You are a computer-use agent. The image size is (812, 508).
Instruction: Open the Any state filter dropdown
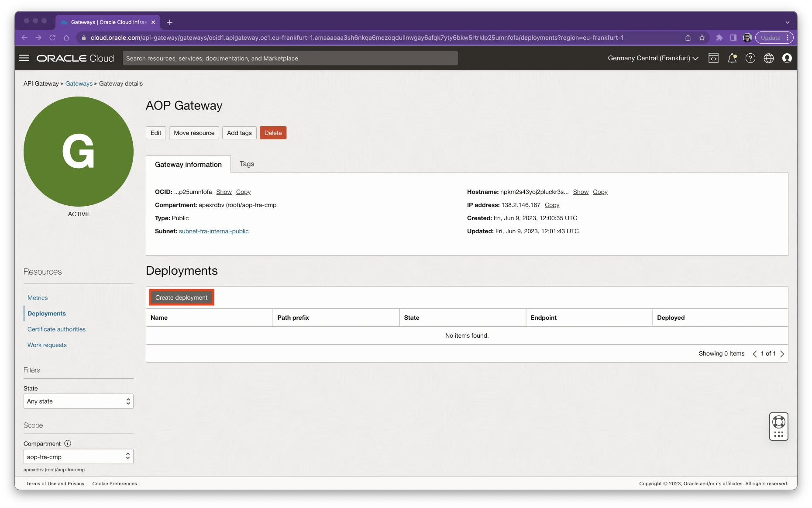(79, 401)
